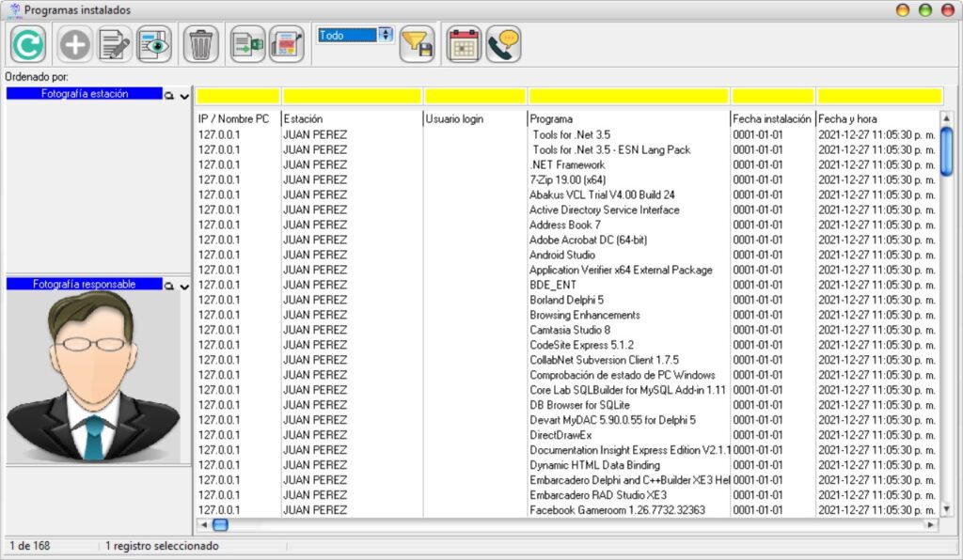
Task: View record details with the eye icon
Action: pos(154,44)
